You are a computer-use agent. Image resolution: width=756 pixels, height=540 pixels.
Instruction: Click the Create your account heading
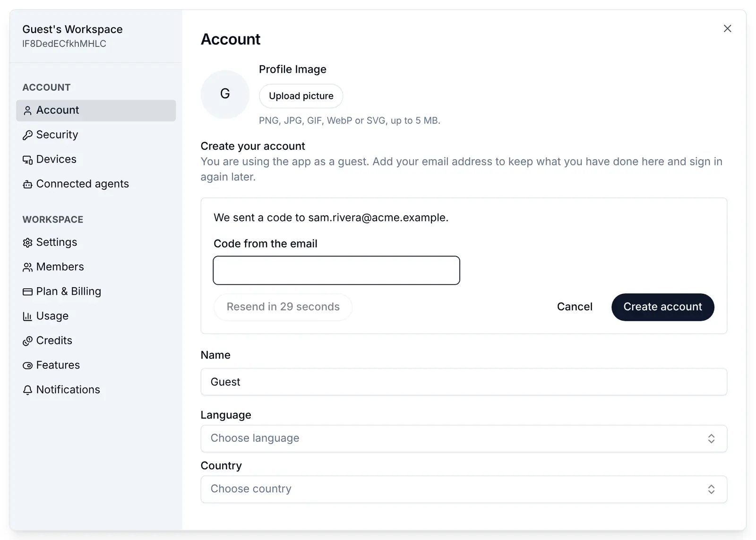click(253, 146)
